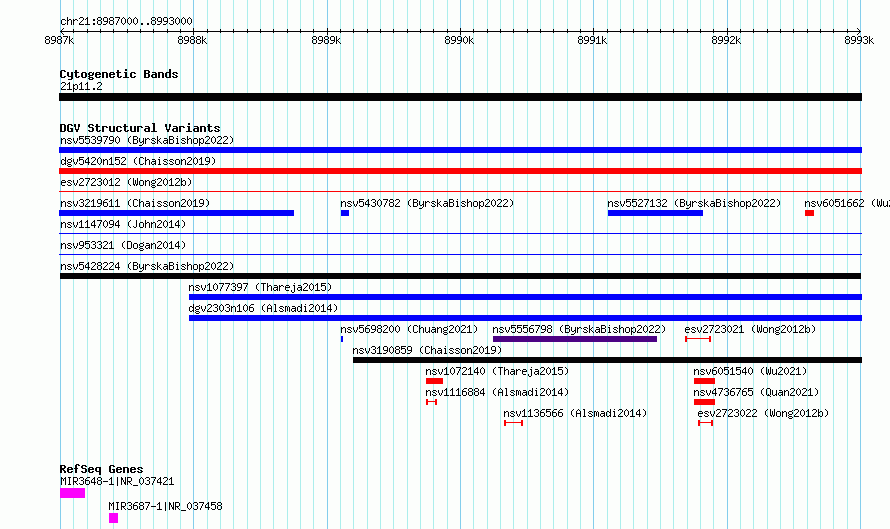Select the red esv2723021 bracket glyph
Image resolution: width=890 pixels, height=529 pixels.
[698, 339]
